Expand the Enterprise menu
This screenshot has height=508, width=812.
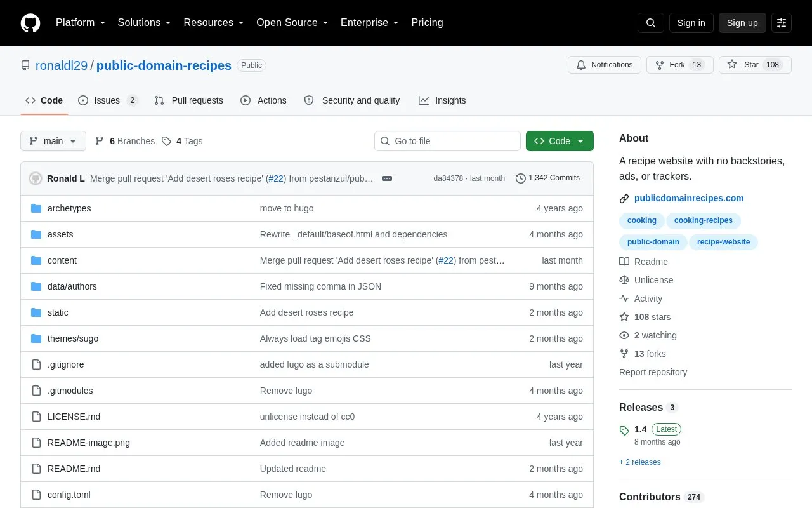point(370,23)
